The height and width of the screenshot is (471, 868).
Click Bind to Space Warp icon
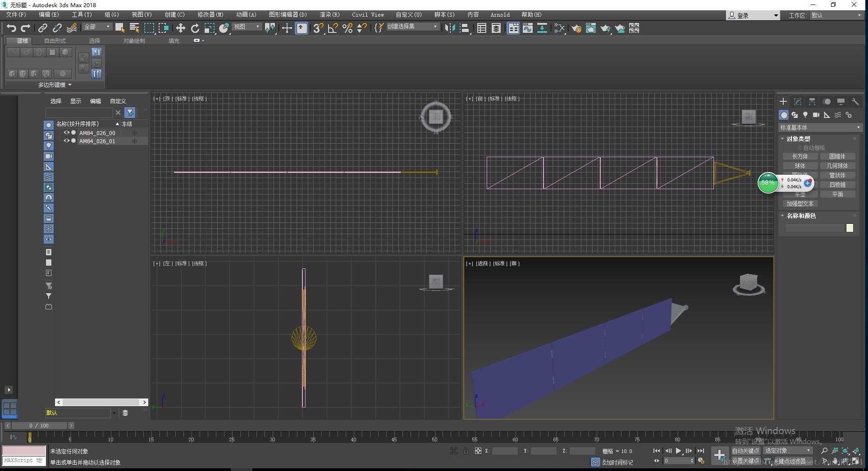71,28
